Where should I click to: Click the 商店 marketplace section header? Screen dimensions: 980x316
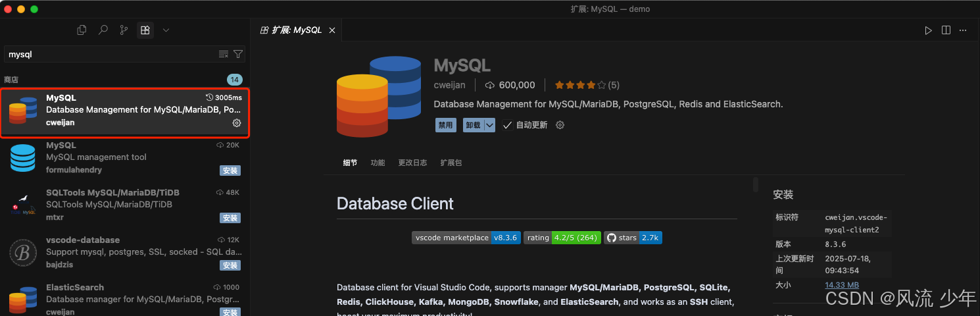point(11,80)
